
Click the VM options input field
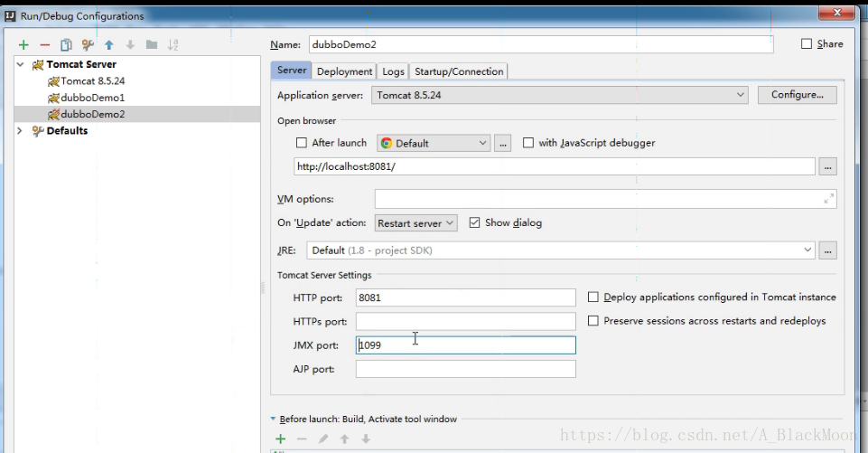coord(605,199)
